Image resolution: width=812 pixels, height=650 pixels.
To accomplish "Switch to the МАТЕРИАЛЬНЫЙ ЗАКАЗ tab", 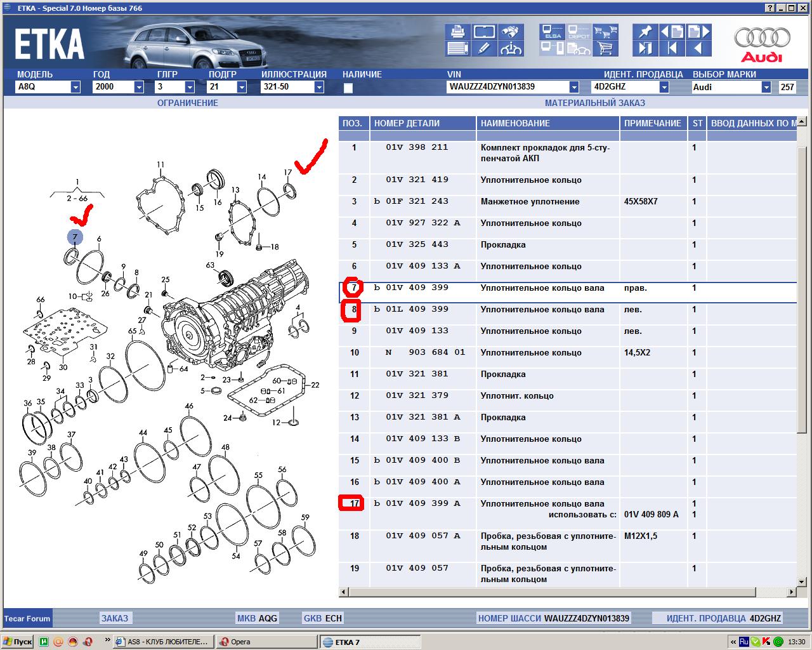I will click(594, 103).
